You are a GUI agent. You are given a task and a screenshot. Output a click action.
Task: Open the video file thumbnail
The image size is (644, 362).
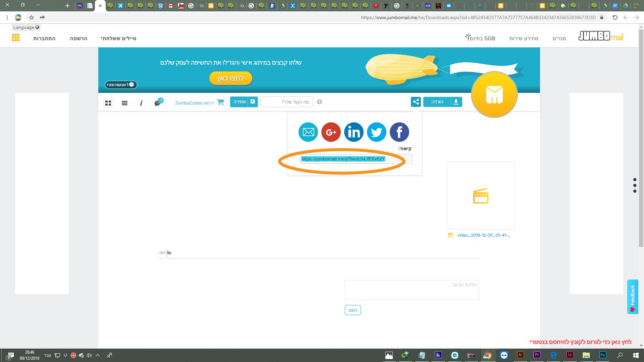click(481, 196)
